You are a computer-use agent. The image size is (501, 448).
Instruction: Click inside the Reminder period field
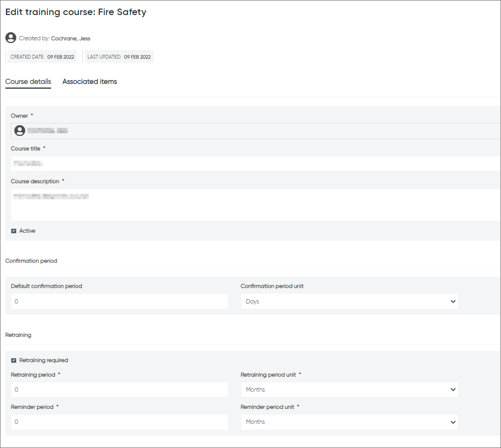(119, 422)
